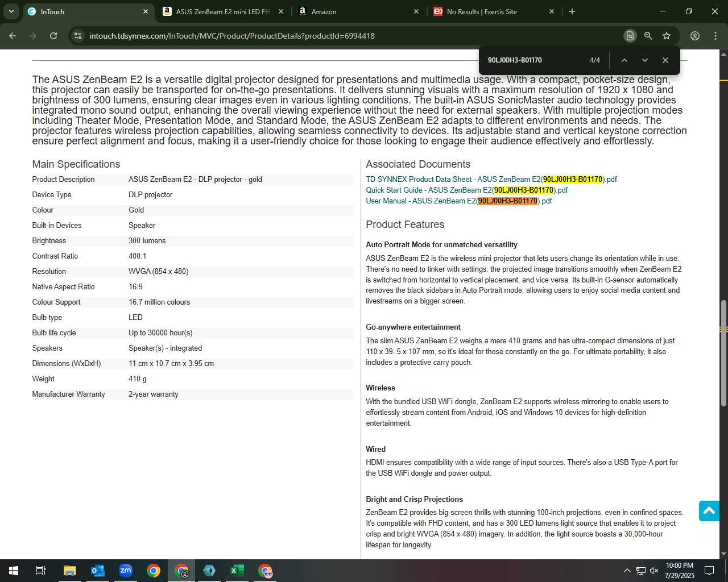Open the Quick Start Guide pdf link

[x=467, y=190]
